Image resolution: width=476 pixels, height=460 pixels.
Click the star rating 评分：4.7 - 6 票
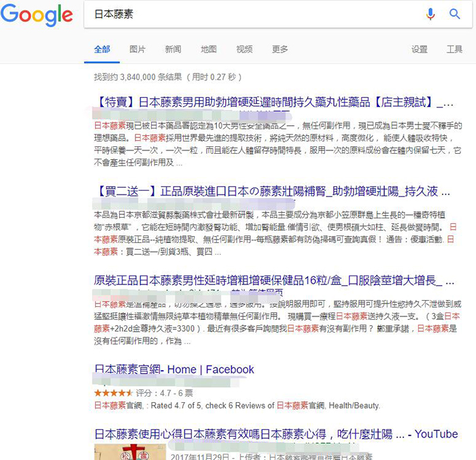(x=143, y=393)
